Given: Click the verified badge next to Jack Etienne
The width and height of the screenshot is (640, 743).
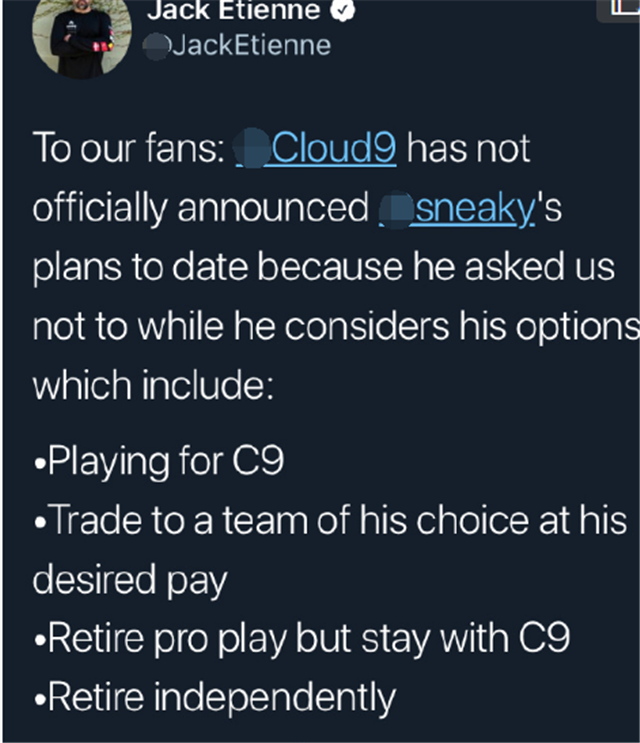Looking at the screenshot, I should [x=342, y=10].
